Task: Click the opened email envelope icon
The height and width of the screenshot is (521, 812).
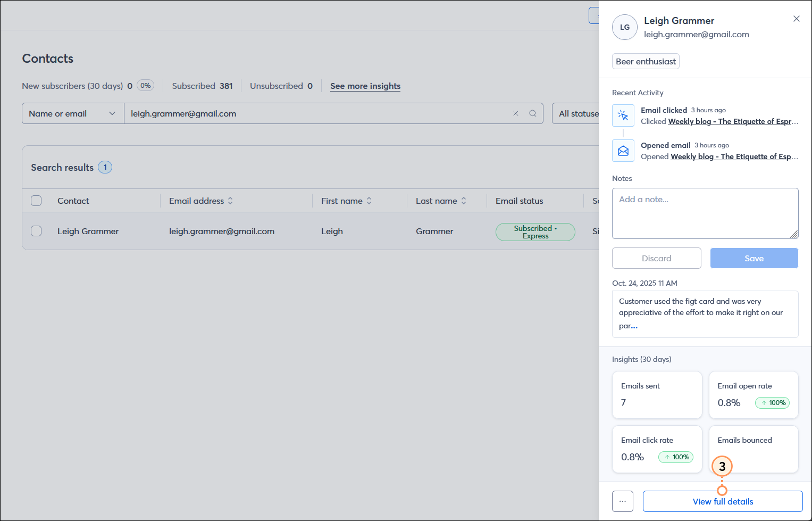Action: 623,150
